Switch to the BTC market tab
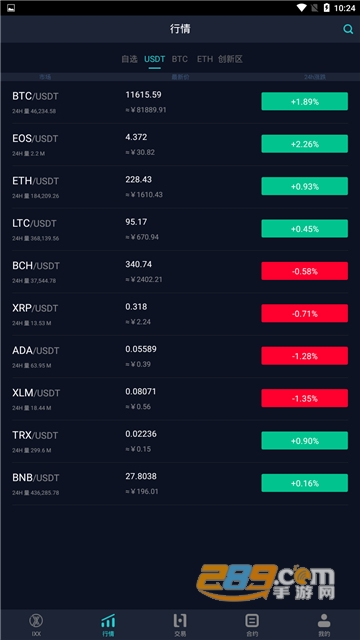Image resolution: width=360 pixels, height=640 pixels. [180, 59]
